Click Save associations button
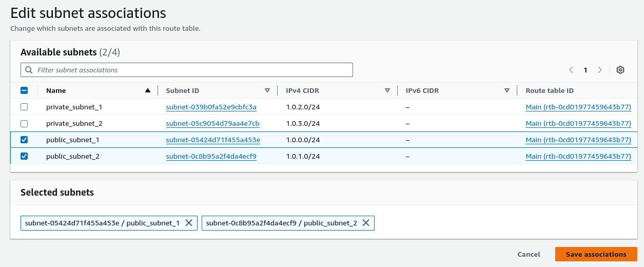Screen dimensions: 644x267 596,254
